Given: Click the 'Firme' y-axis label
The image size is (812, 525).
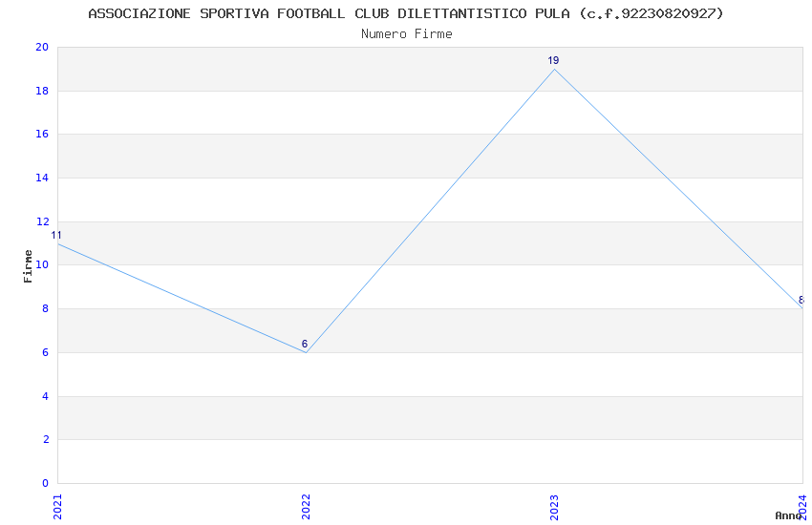Looking at the screenshot, I should (x=29, y=265).
